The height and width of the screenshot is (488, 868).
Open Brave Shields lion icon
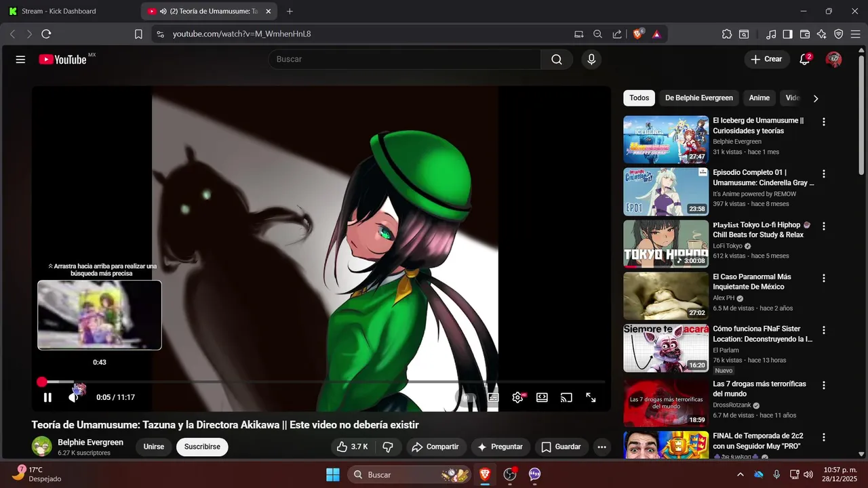pos(638,34)
